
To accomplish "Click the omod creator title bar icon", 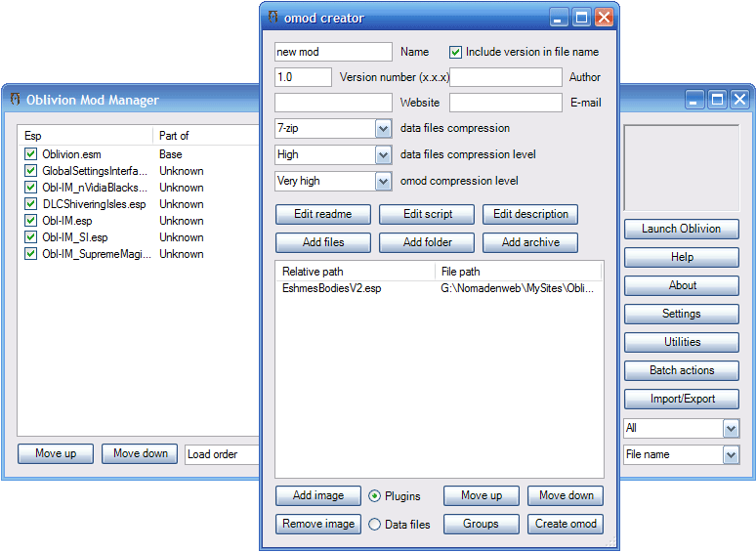I will 273,18.
